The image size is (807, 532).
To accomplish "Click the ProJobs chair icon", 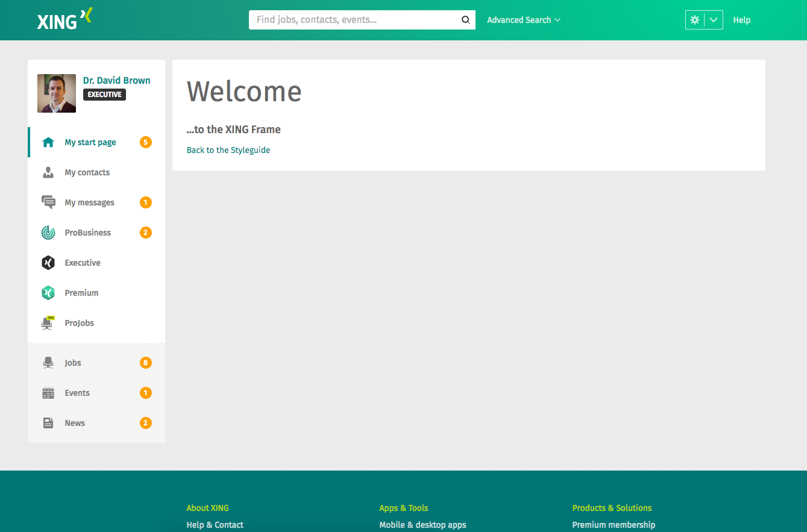I will (x=48, y=323).
